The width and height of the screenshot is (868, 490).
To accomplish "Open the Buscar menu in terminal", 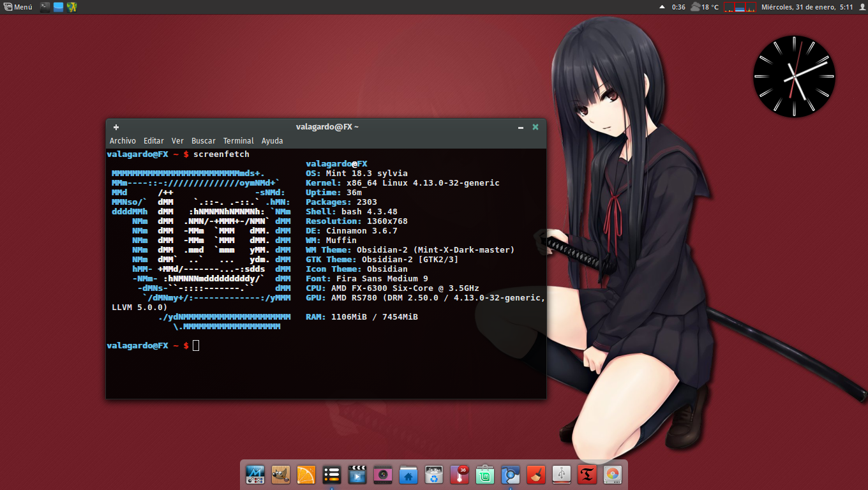I will tap(204, 140).
